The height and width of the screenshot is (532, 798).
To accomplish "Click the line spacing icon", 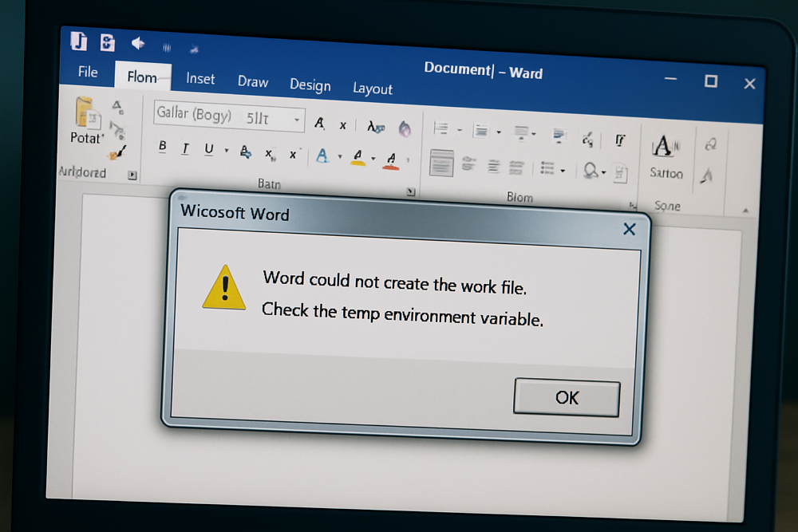I will click(x=547, y=168).
